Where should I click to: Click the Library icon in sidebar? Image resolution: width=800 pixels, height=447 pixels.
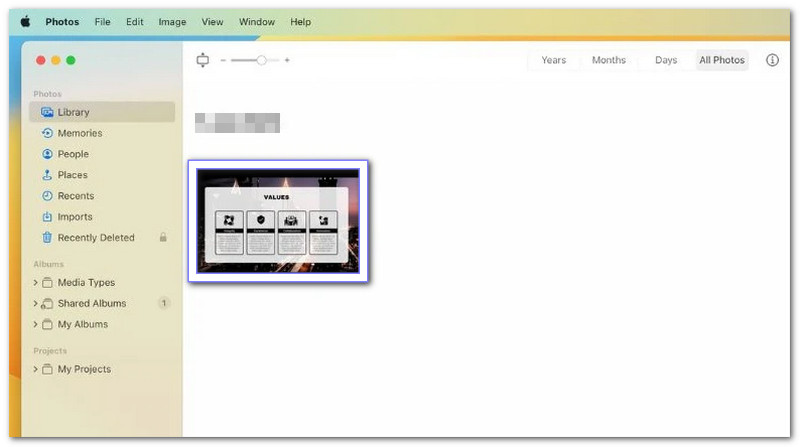click(47, 112)
